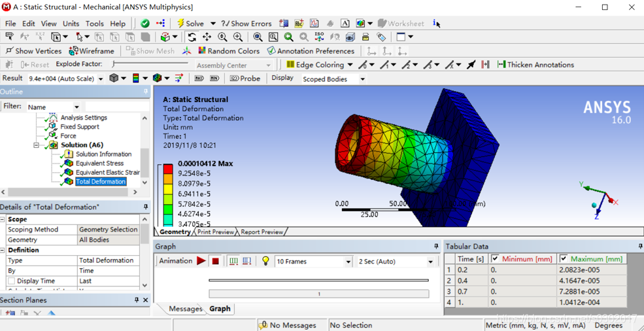The image size is (644, 331).
Task: Click the Zoom To Fit icon
Action: click(x=258, y=37)
